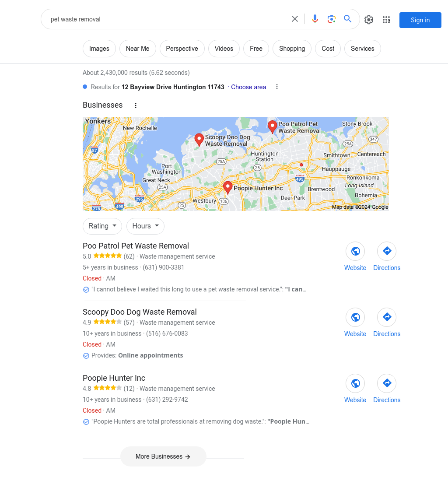Open Poo Patrol Pet Waste Removal website icon
Viewport: 448px width, 477px height.
coord(355,251)
